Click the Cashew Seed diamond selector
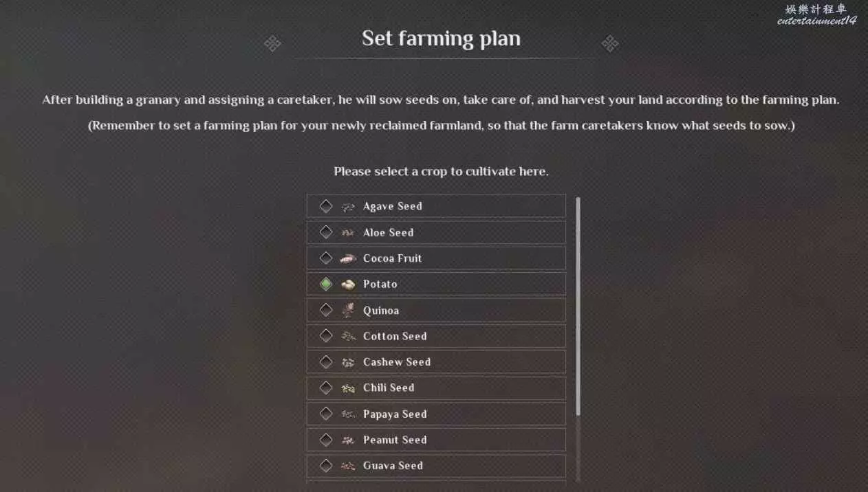868x492 pixels. (x=326, y=362)
